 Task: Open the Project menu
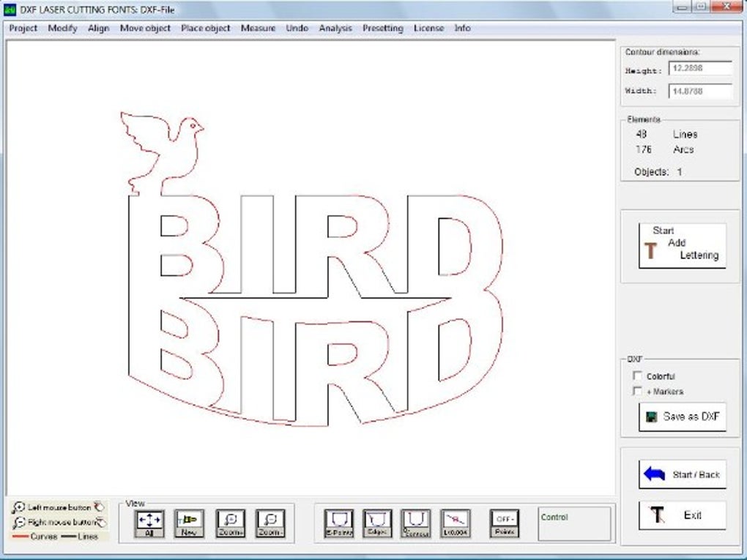click(23, 28)
